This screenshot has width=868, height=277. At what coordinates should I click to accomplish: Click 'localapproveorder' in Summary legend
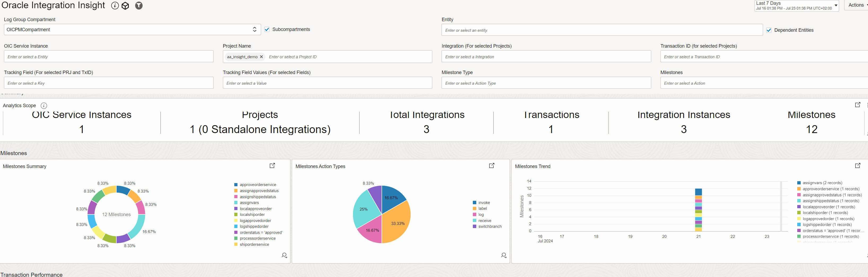256,209
